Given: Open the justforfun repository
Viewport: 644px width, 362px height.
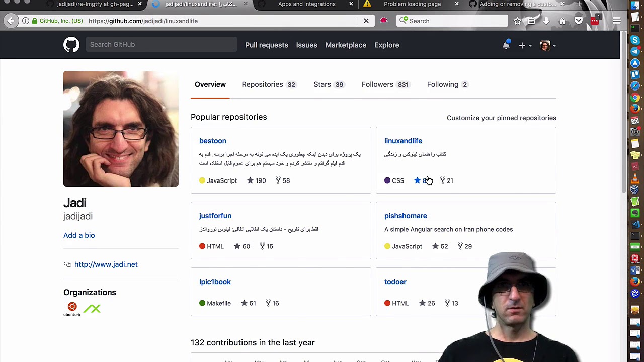Looking at the screenshot, I should (215, 216).
